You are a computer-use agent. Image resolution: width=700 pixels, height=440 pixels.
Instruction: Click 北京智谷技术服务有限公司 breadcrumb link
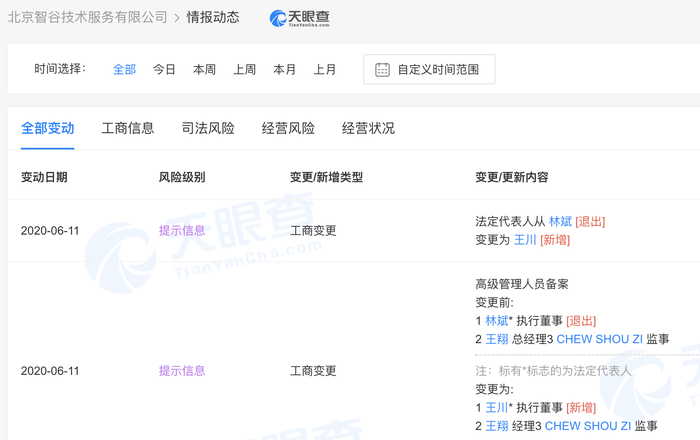[x=88, y=18]
